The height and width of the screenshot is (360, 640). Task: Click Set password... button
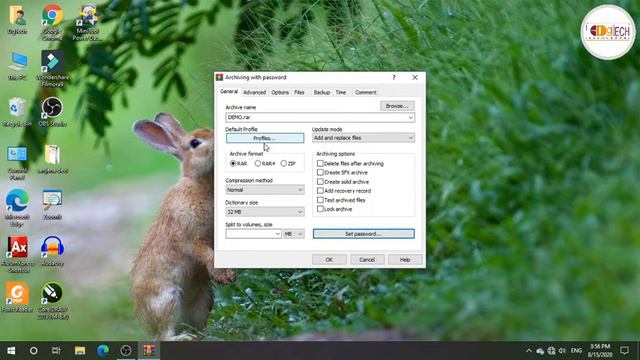click(363, 234)
